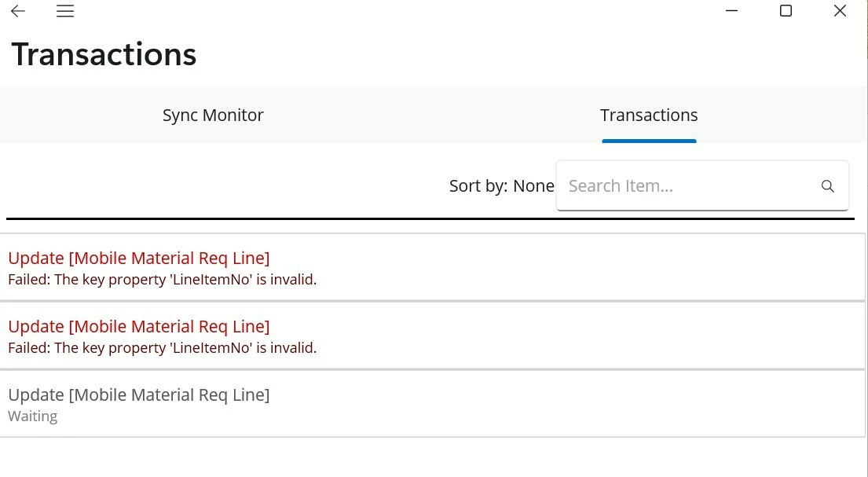Click the back arrow icon

[18, 11]
